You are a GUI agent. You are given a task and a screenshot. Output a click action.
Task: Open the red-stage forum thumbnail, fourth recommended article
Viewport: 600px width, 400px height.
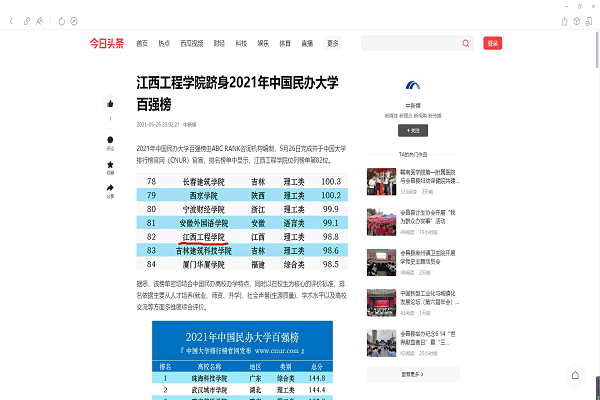point(382,303)
